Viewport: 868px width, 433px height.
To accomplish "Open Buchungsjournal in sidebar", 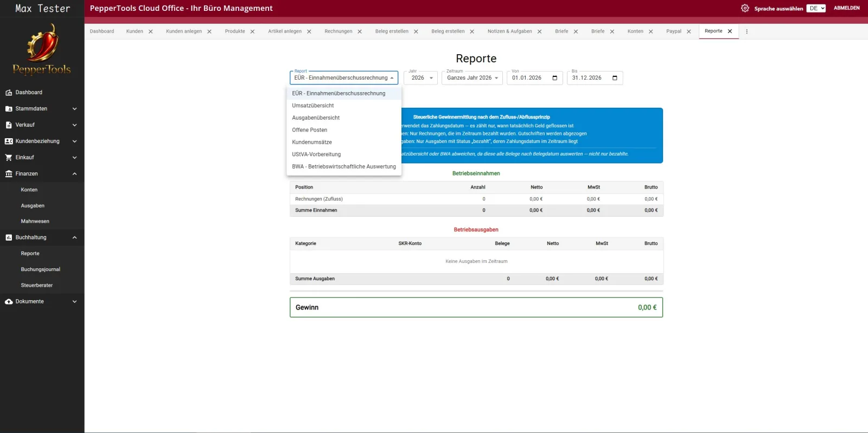I will pyautogui.click(x=41, y=269).
